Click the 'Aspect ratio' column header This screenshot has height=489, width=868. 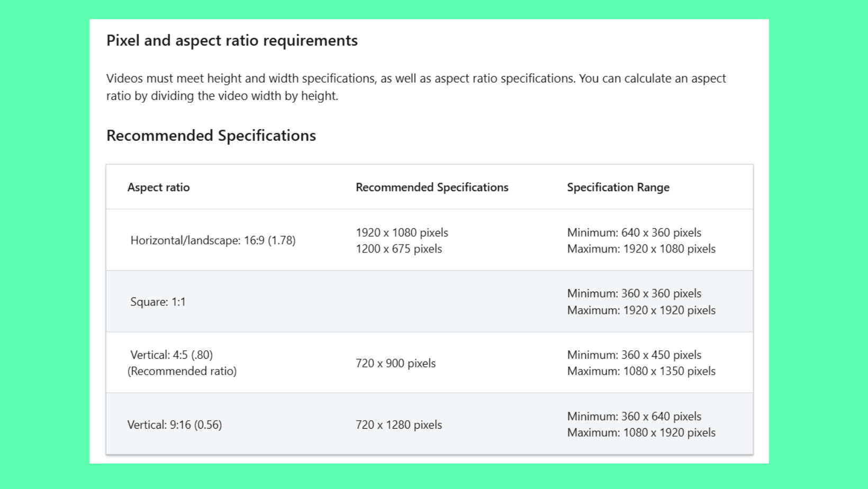click(158, 187)
